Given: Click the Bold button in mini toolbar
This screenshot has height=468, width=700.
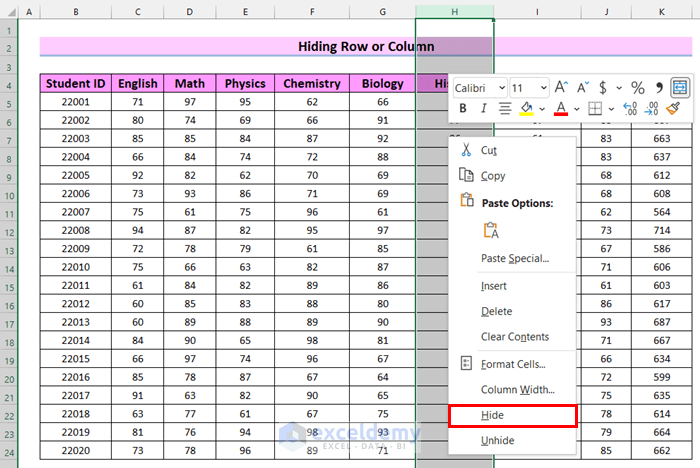Looking at the screenshot, I should 463,109.
